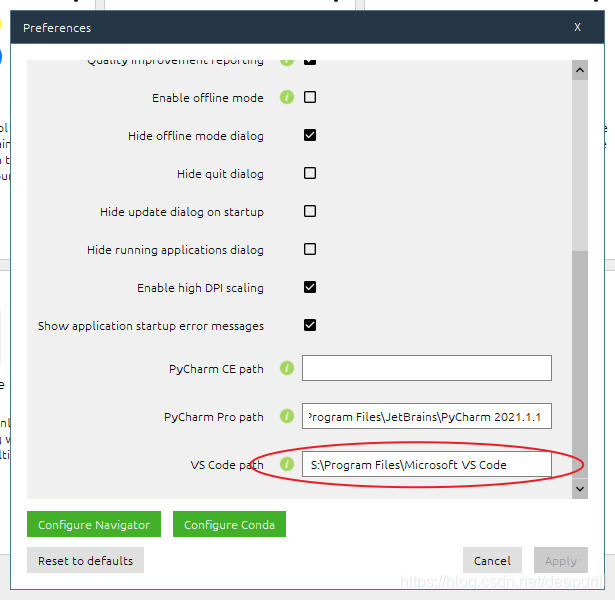The width and height of the screenshot is (615, 600).
Task: Click Configure Navigator button
Action: [94, 524]
